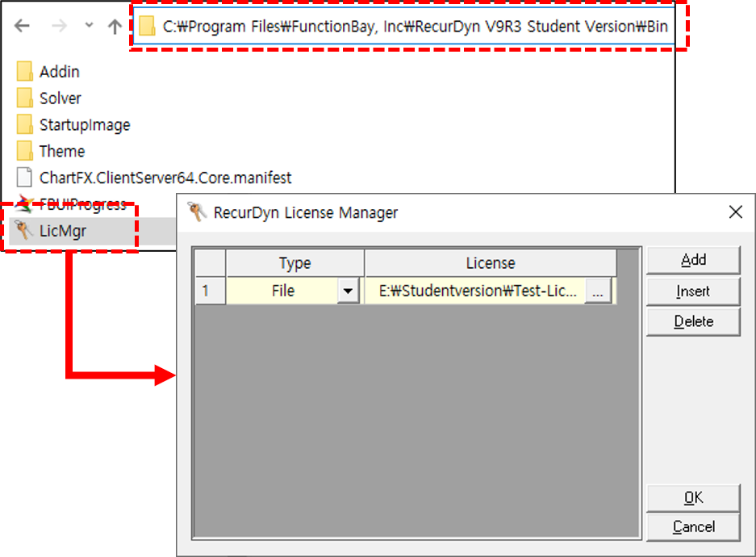Screen dimensions: 756x557
Task: Select the Theme folder
Action: click(x=61, y=152)
